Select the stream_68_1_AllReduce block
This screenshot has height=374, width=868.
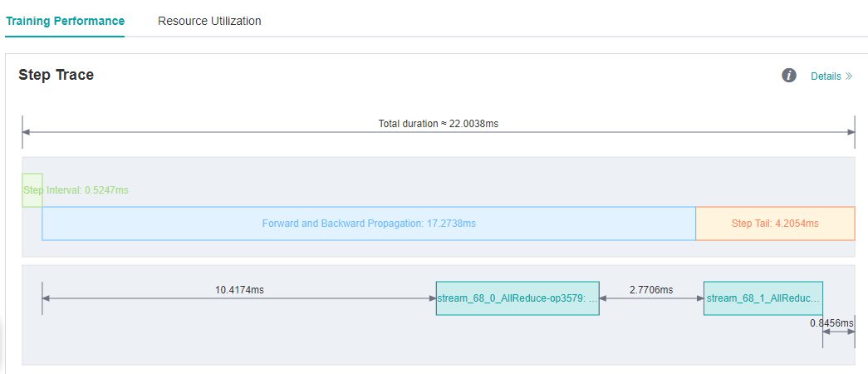pos(763,298)
